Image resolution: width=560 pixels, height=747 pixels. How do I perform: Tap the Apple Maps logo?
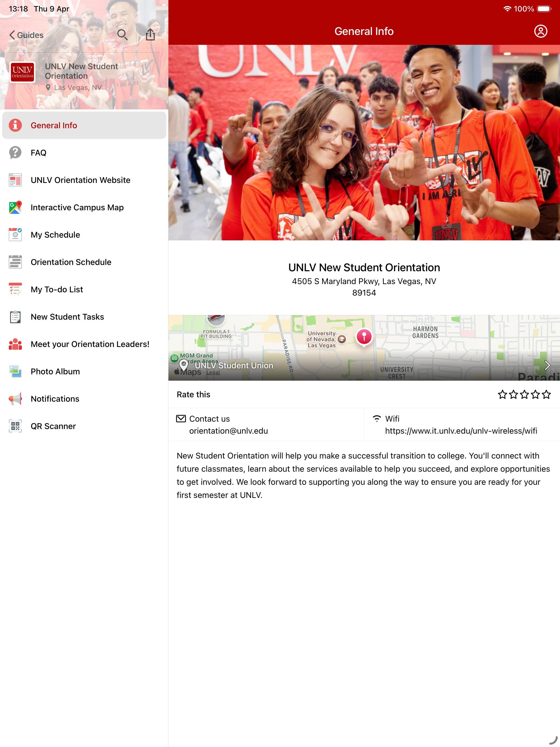click(x=188, y=372)
